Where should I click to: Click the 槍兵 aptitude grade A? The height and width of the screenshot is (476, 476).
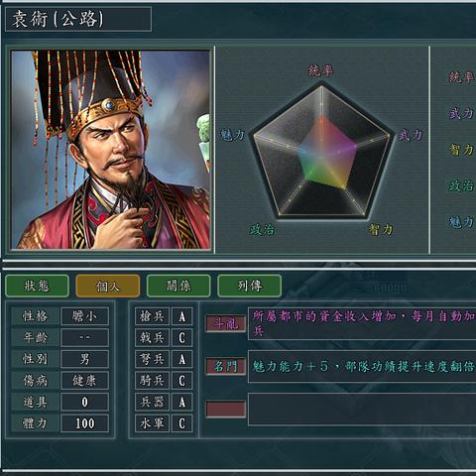point(182,316)
